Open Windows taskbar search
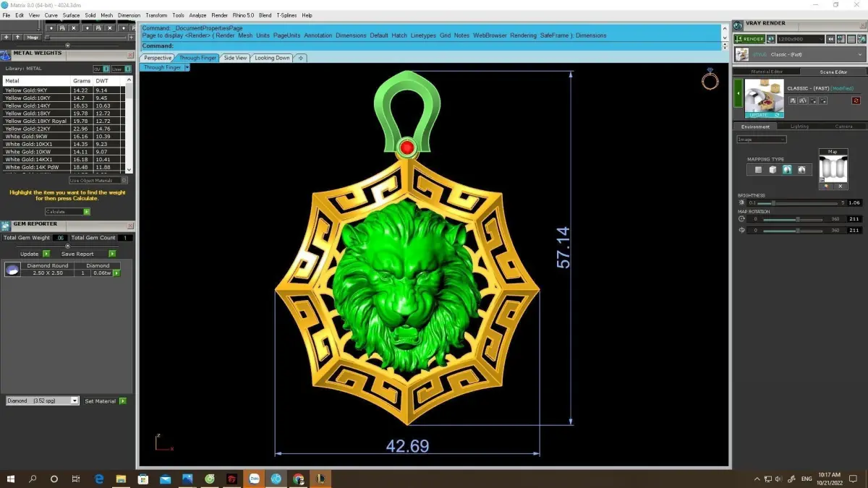The height and width of the screenshot is (488, 868). click(x=33, y=479)
